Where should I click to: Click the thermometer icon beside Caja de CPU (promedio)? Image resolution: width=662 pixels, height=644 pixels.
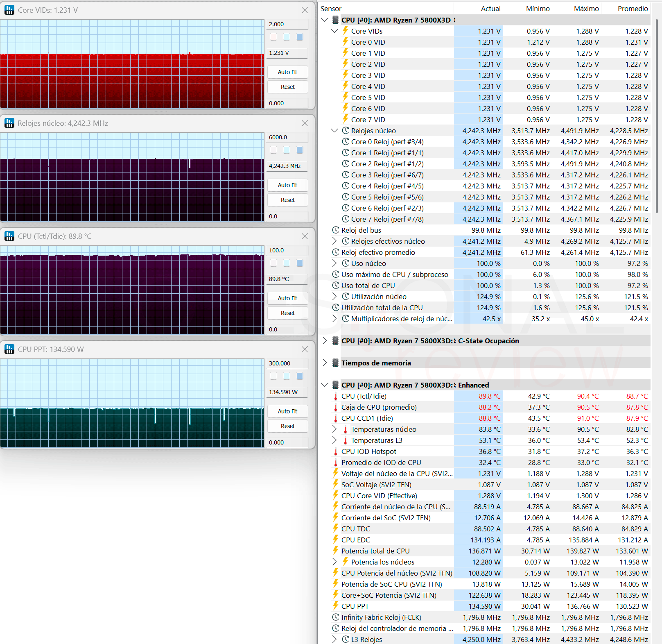click(x=336, y=407)
